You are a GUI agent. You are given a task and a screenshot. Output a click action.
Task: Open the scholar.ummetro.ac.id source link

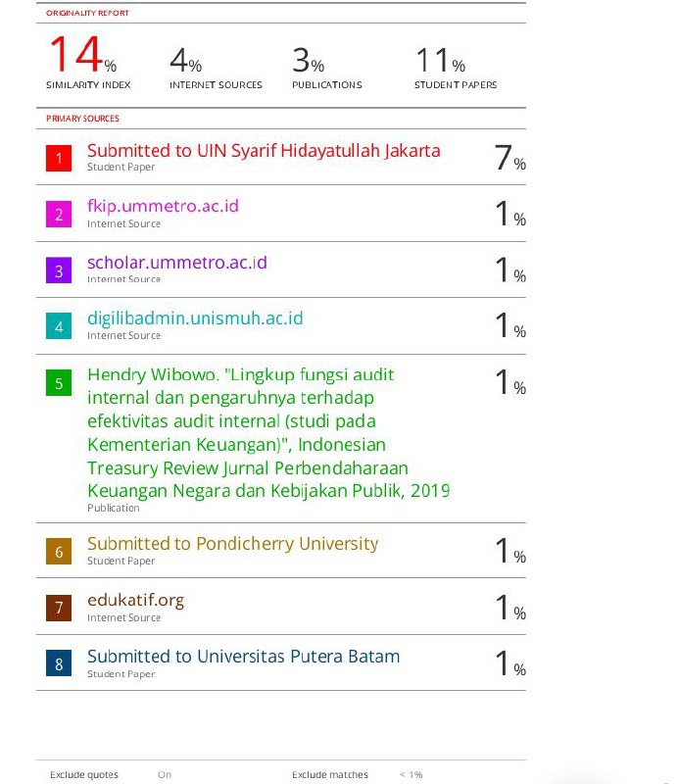177,262
